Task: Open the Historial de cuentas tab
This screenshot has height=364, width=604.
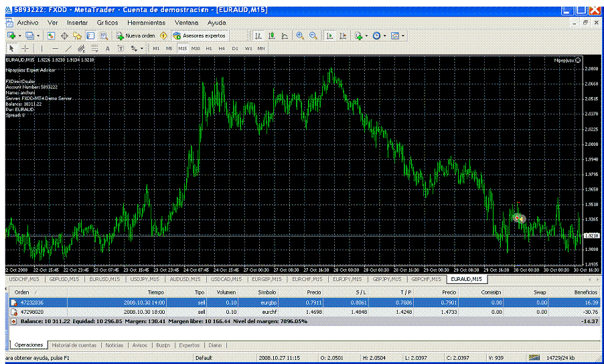Action: click(x=74, y=345)
